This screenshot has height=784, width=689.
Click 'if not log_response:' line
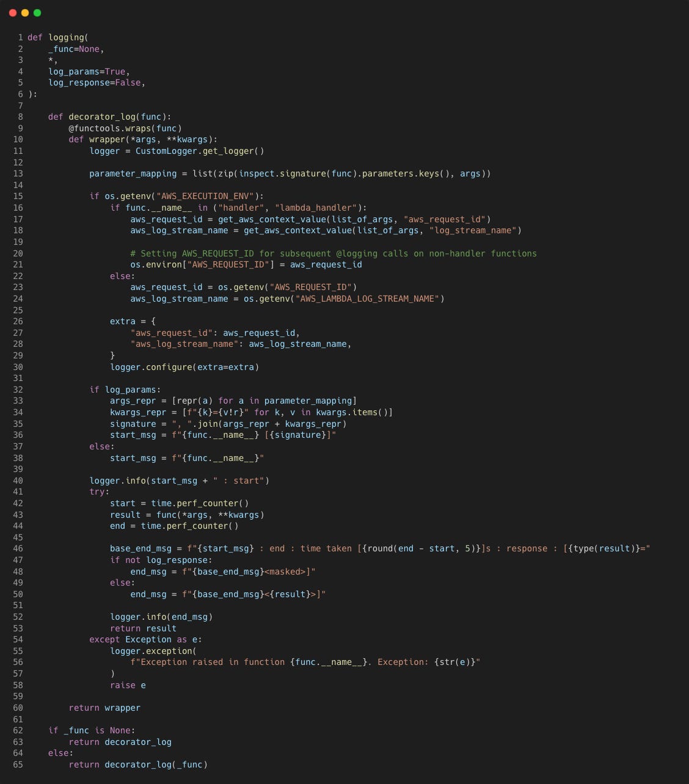161,560
